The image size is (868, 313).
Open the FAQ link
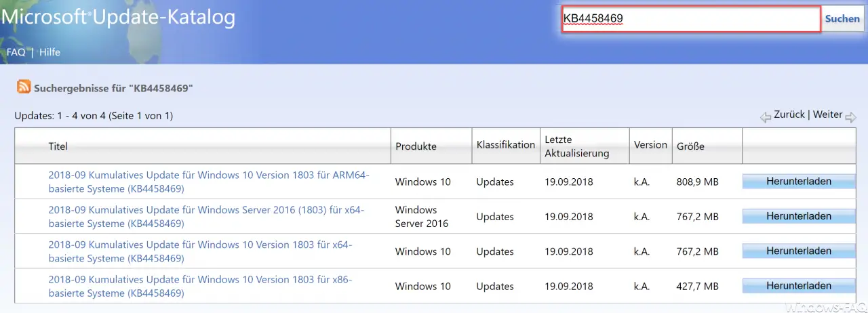click(x=16, y=52)
